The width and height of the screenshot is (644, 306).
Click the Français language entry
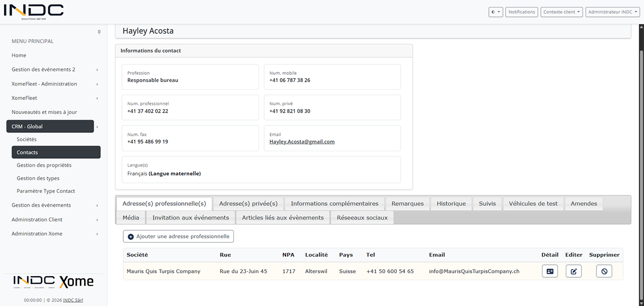tap(164, 174)
